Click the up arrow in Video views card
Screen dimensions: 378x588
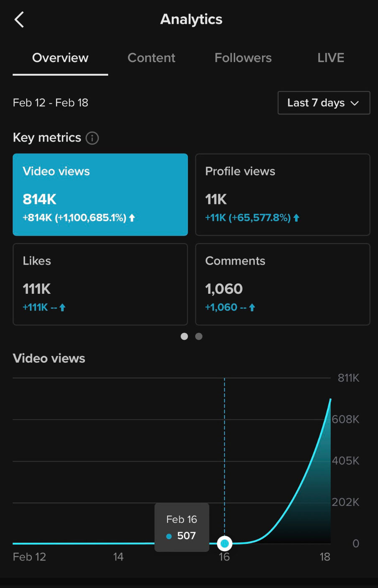point(132,218)
